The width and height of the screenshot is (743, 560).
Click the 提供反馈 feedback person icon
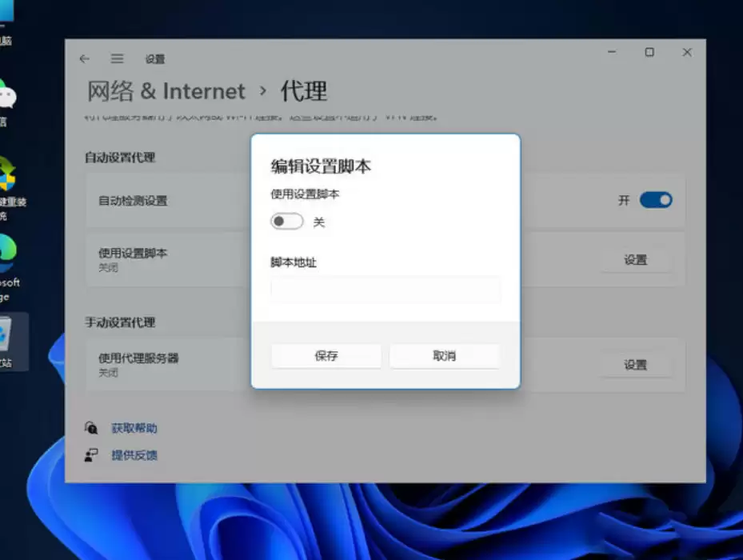coord(90,455)
